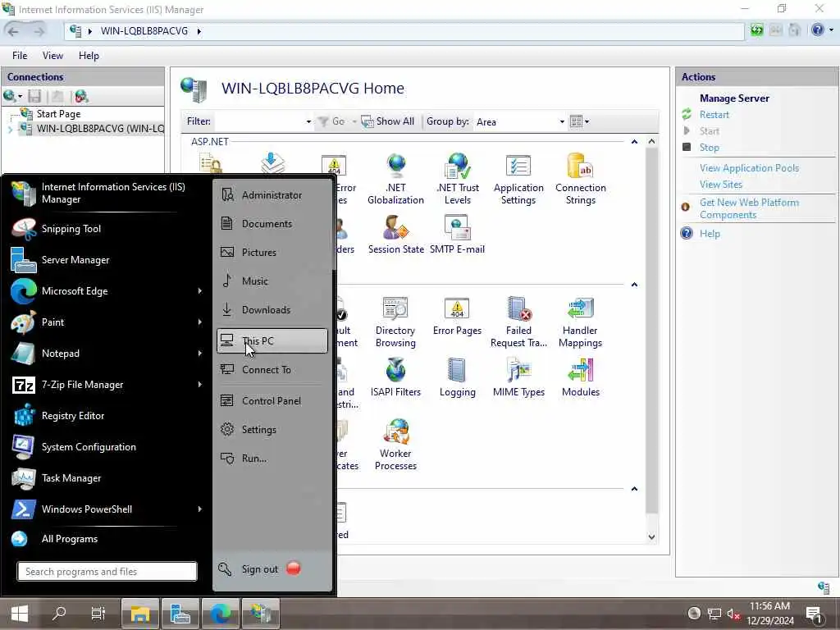The image size is (840, 630).
Task: Expand the WIN-LQBLB8PACVG server tree node
Action: coord(10,129)
